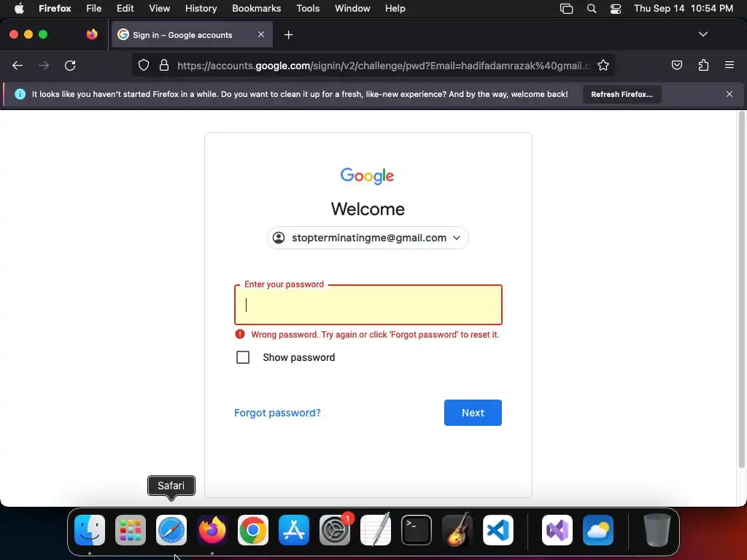Open TextEdit from the Dock
Image resolution: width=747 pixels, height=560 pixels.
coord(376,529)
